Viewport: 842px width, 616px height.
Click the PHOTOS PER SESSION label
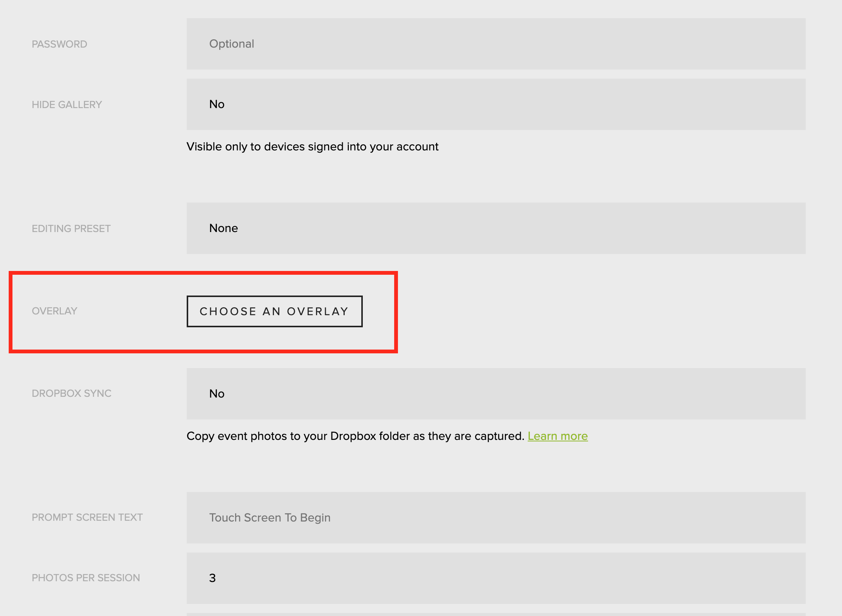pos(86,578)
